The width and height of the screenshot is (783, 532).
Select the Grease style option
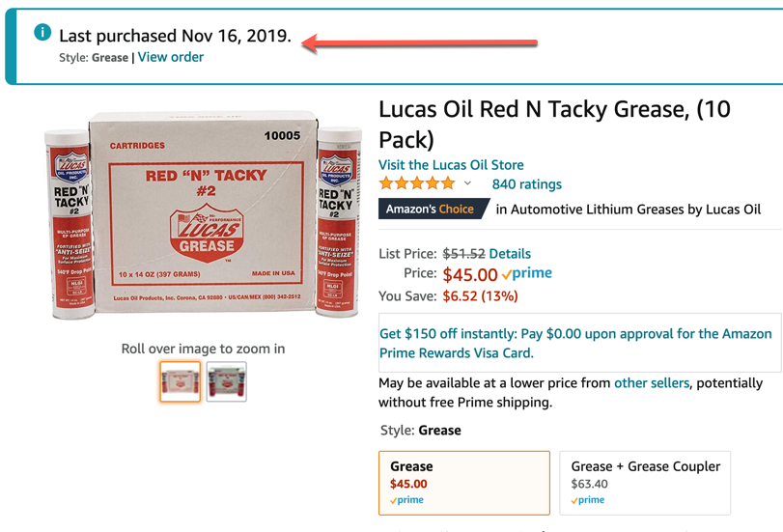point(463,482)
